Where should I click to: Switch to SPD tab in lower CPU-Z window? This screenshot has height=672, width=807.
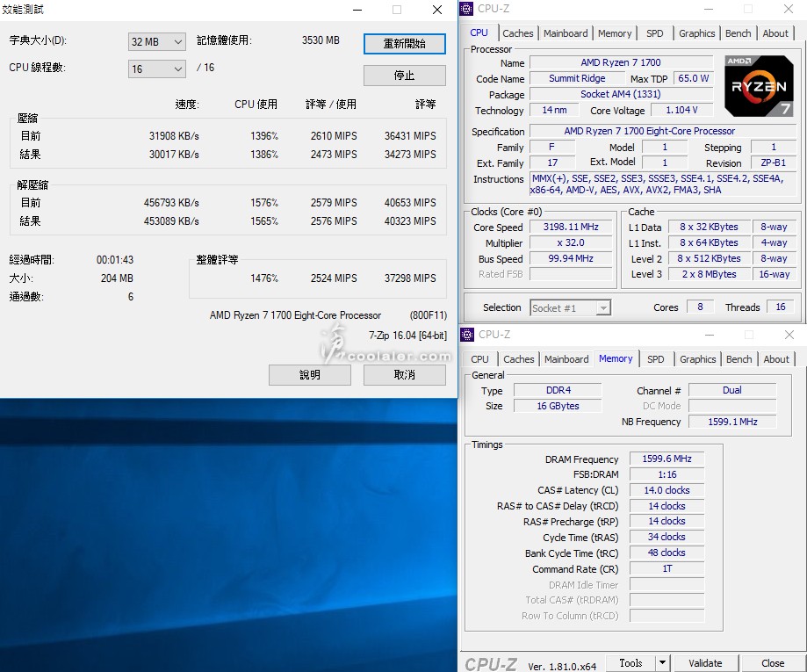[656, 359]
